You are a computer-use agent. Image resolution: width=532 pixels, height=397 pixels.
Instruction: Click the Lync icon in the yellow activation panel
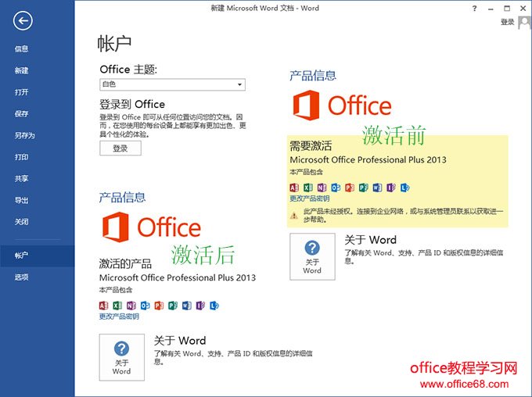click(405, 188)
